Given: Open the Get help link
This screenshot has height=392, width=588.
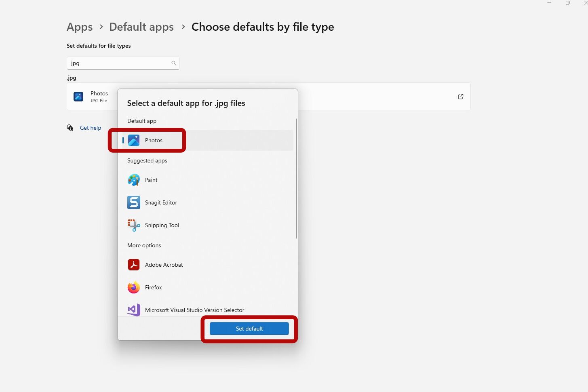Looking at the screenshot, I should pos(91,128).
